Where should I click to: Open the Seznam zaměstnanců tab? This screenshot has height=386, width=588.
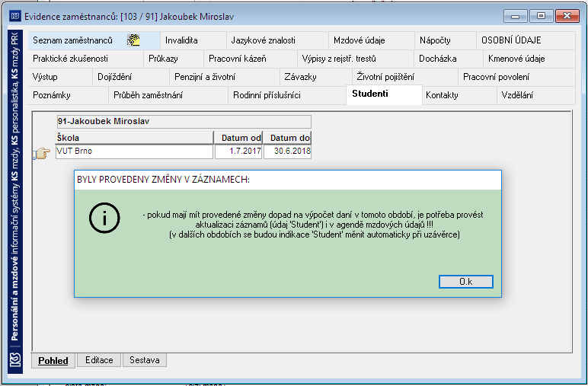(94, 40)
